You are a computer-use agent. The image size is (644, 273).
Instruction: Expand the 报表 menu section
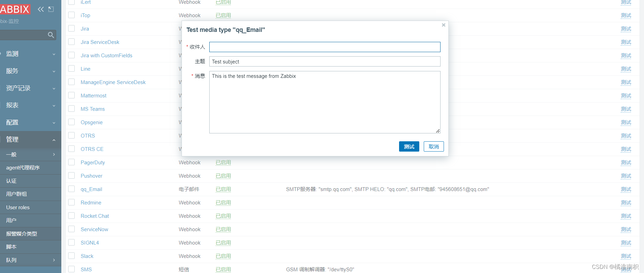click(x=30, y=105)
